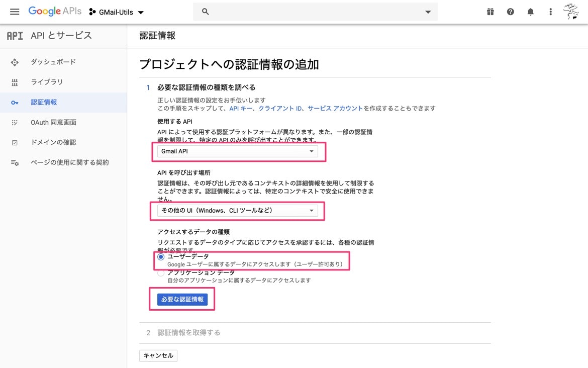Image resolution: width=588 pixels, height=368 pixels.
Task: Expand the search bar dropdown arrow
Action: pos(428,12)
